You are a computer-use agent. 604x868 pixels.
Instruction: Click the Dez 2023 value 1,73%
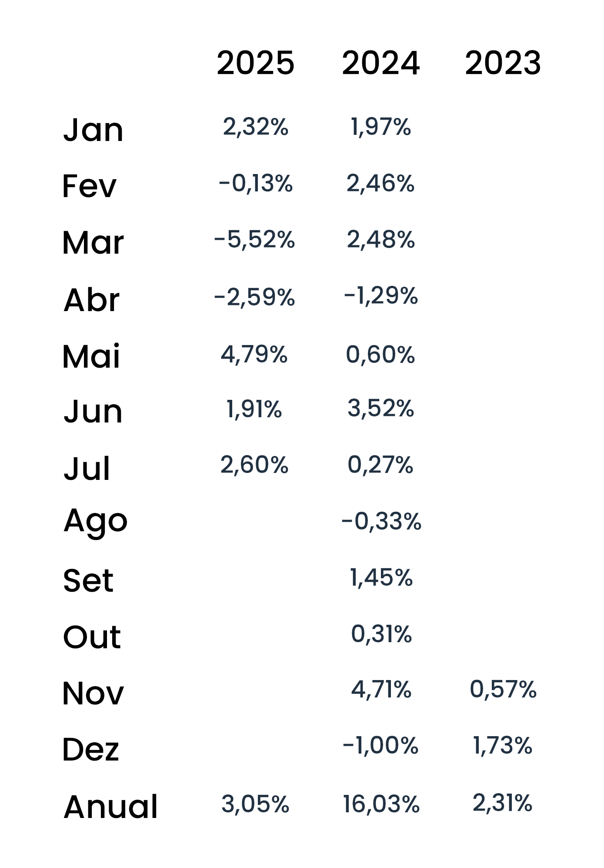[502, 746]
